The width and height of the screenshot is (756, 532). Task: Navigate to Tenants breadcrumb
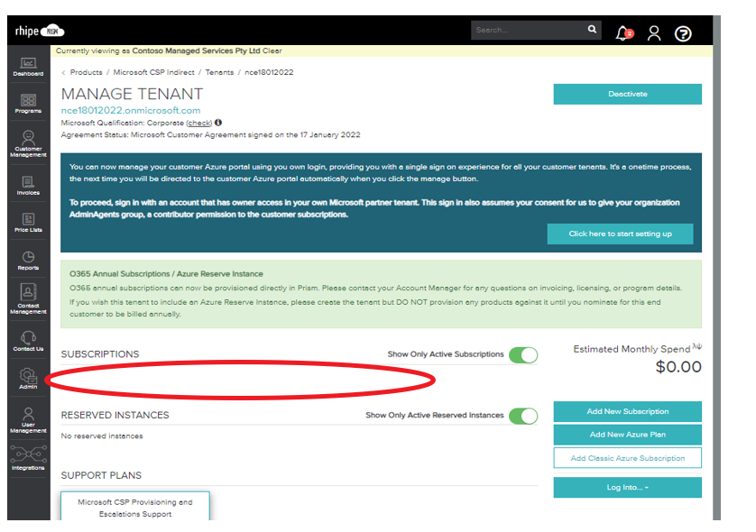pyautogui.click(x=219, y=72)
